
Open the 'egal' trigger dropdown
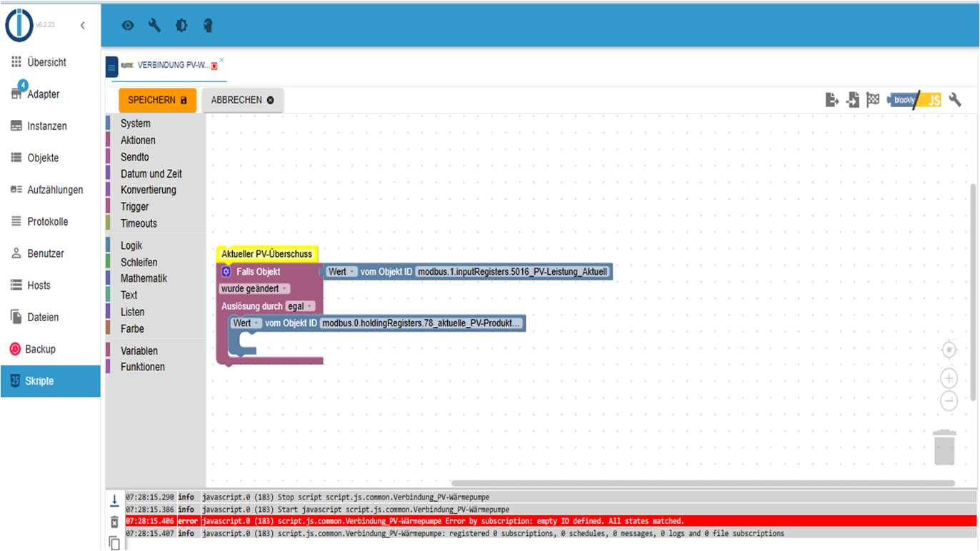pos(300,306)
